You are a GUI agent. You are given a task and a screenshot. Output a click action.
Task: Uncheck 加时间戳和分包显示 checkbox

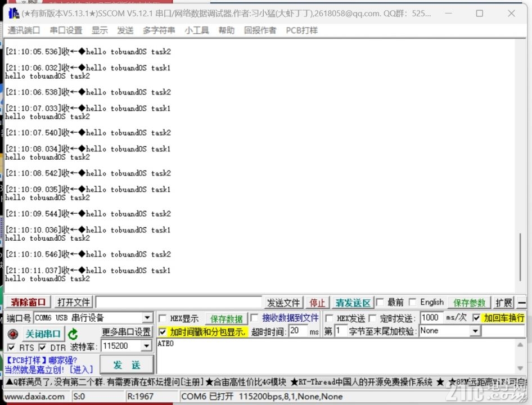click(163, 332)
